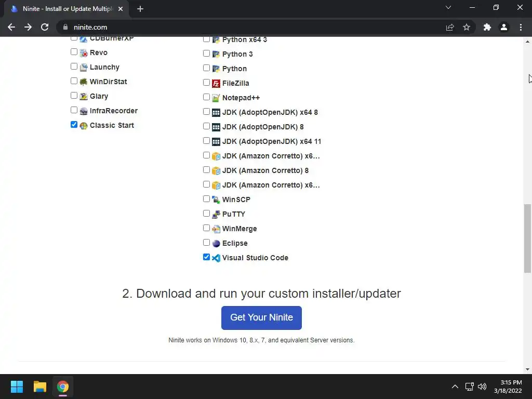Check the Launchy checkbox
The image size is (532, 399).
coord(74,66)
